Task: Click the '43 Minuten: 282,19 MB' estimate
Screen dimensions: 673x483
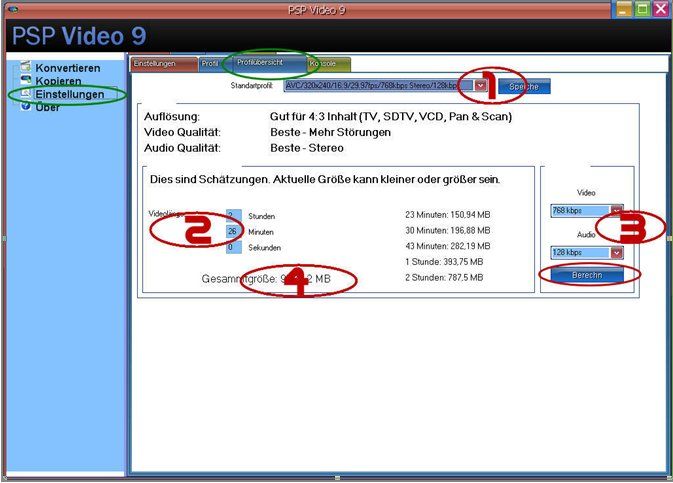Action: pyautogui.click(x=447, y=246)
